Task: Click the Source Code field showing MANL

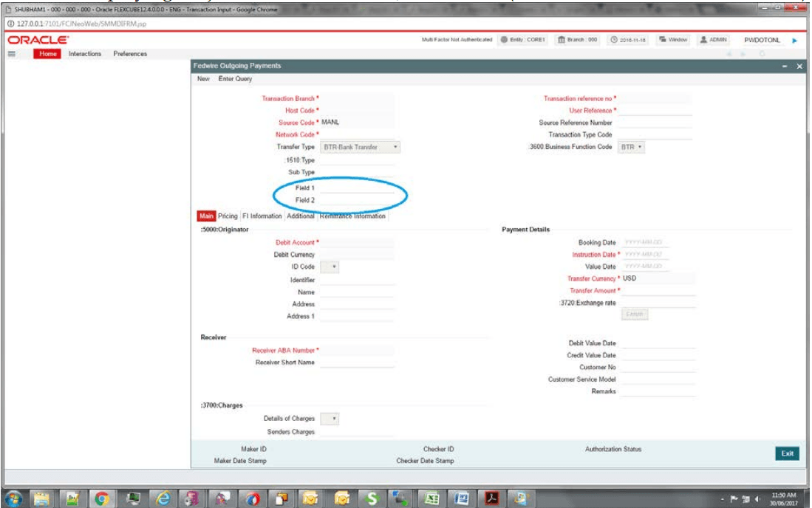Action: [x=357, y=122]
